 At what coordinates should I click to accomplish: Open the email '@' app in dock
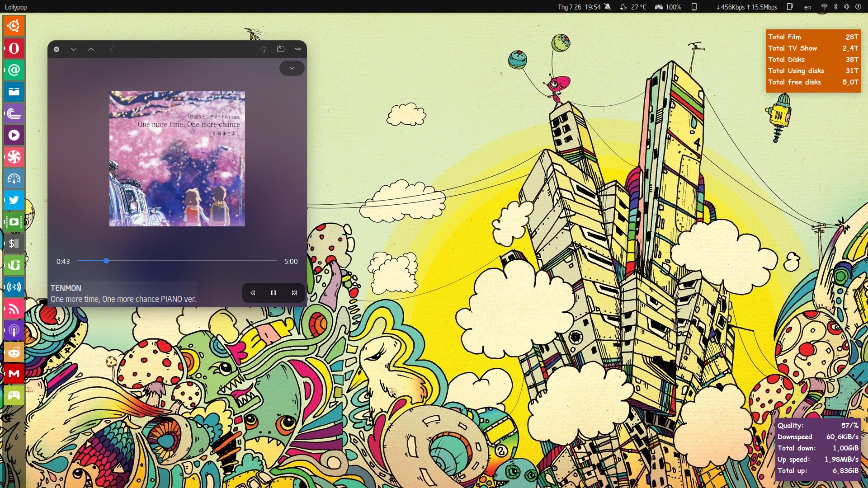(14, 70)
